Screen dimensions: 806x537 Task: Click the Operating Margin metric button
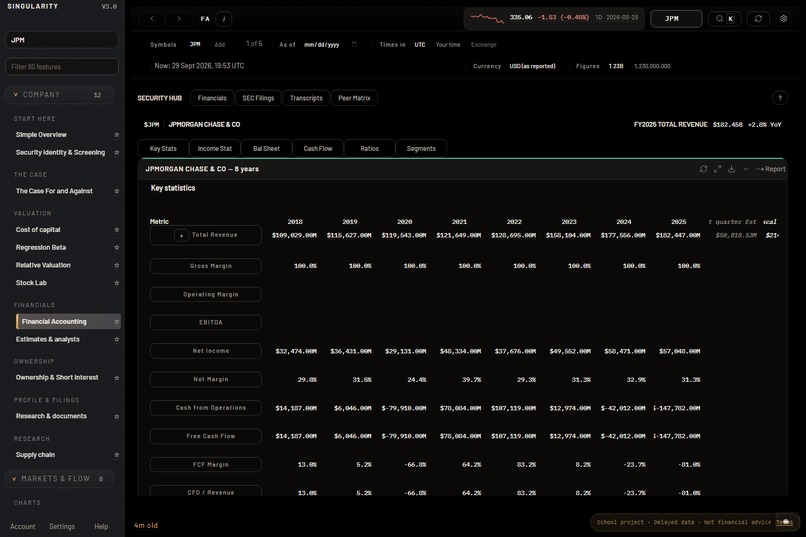pos(206,294)
